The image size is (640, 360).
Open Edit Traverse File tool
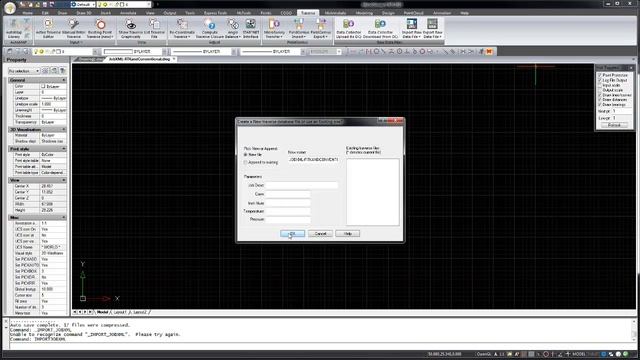point(154,28)
